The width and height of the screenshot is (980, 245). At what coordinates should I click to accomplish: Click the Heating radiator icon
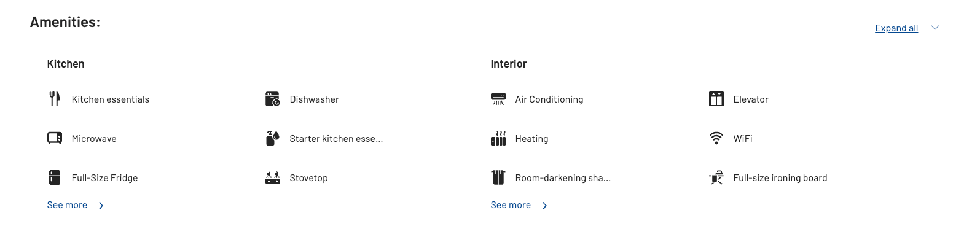click(x=498, y=138)
